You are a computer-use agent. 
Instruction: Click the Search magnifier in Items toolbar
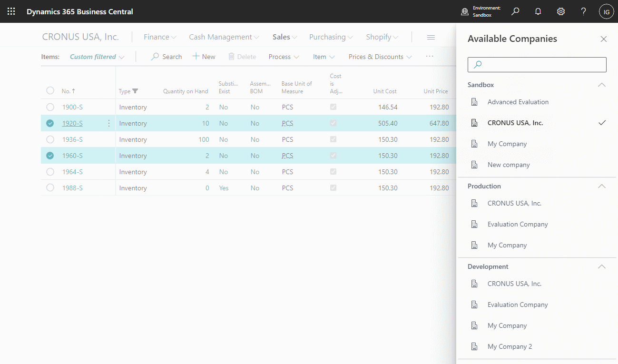[x=155, y=57]
